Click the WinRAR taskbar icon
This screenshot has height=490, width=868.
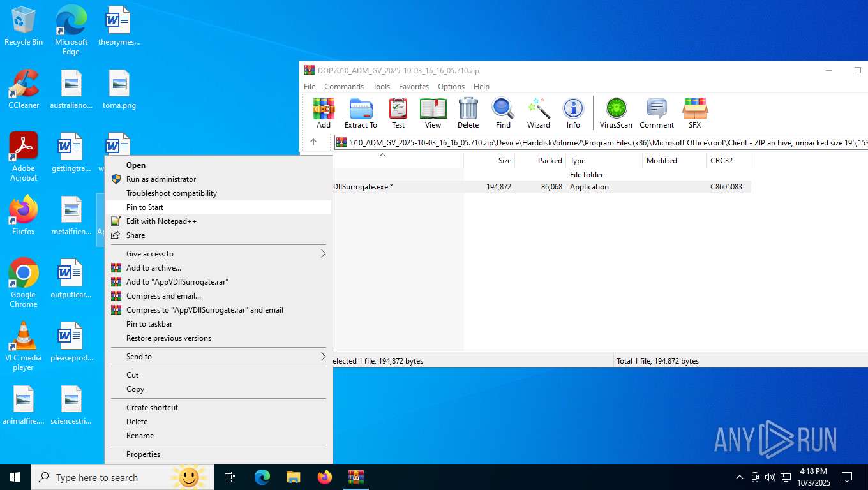click(355, 477)
